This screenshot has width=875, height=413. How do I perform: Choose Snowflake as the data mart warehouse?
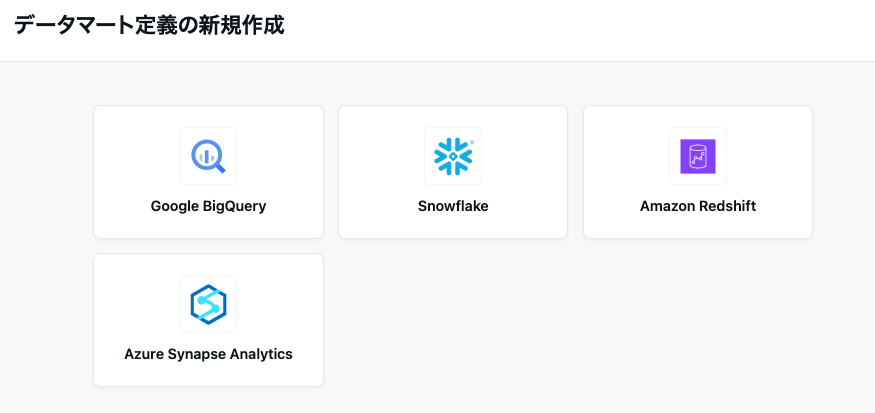pos(453,172)
